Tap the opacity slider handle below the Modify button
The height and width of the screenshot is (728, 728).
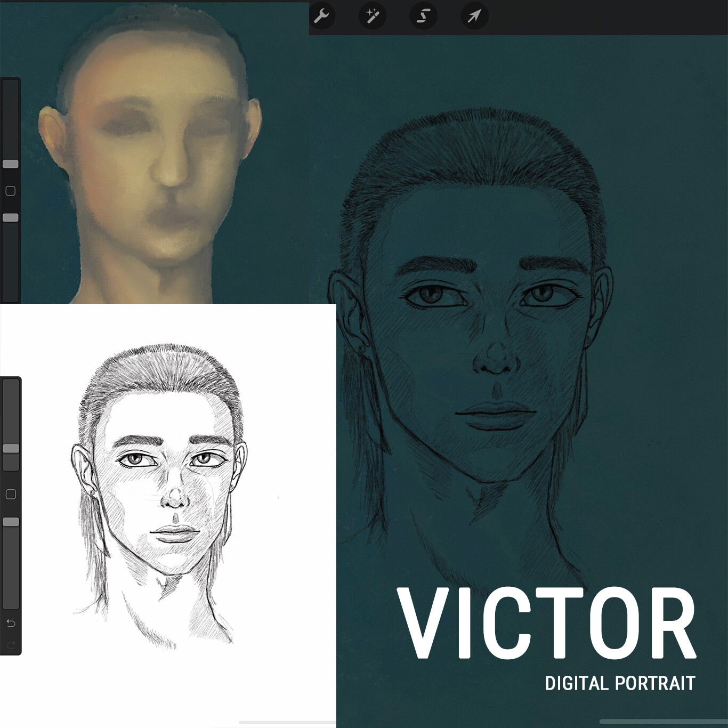pos(10,216)
